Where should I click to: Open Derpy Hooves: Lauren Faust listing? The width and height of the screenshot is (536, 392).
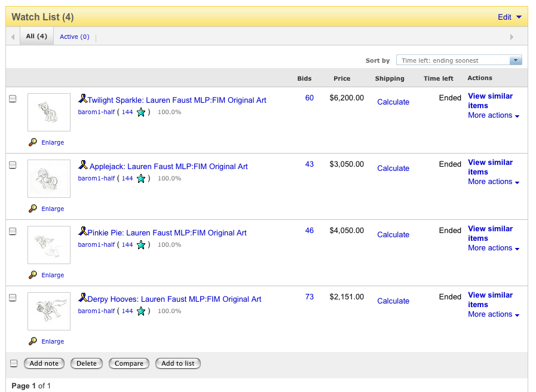pos(174,299)
